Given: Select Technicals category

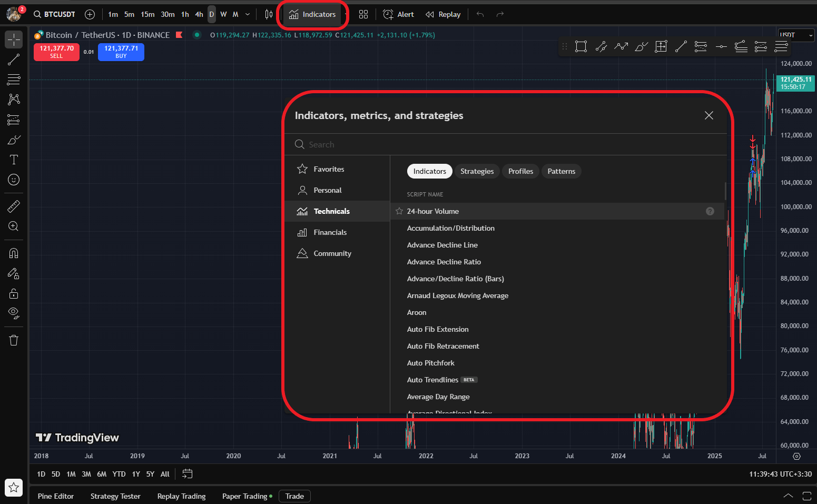Looking at the screenshot, I should (337, 211).
